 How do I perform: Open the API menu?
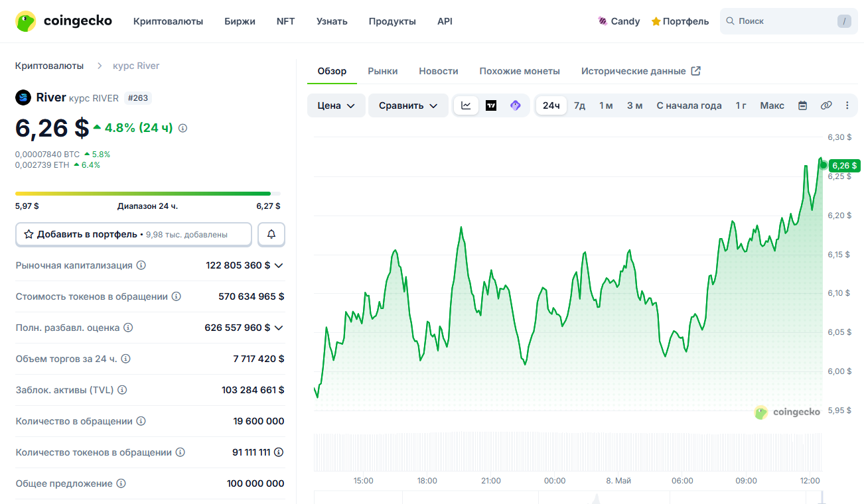pyautogui.click(x=445, y=21)
